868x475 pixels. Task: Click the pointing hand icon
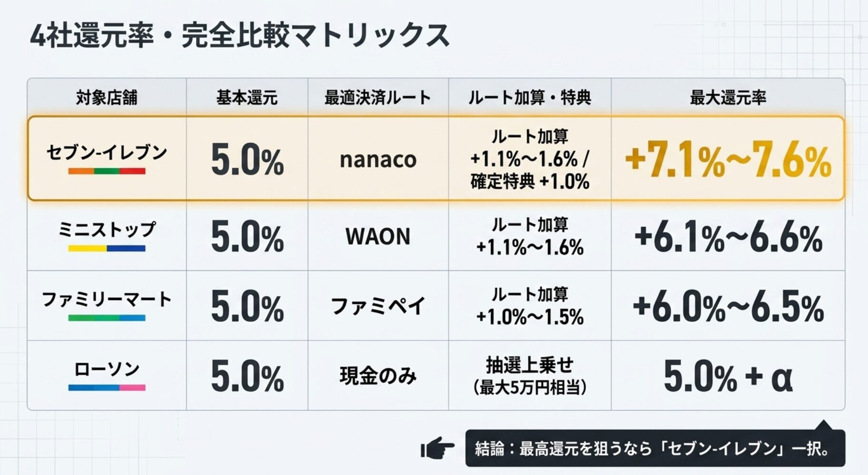pos(437,448)
